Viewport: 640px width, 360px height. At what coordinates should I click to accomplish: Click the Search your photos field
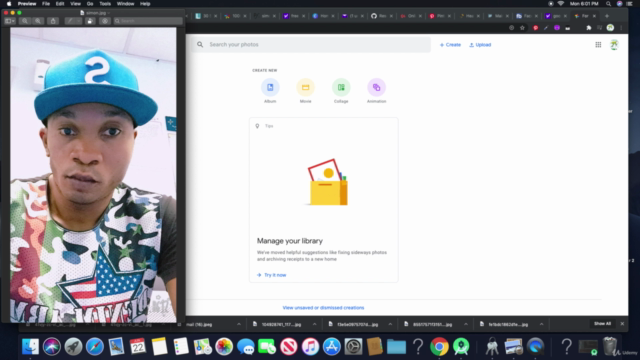pyautogui.click(x=311, y=44)
